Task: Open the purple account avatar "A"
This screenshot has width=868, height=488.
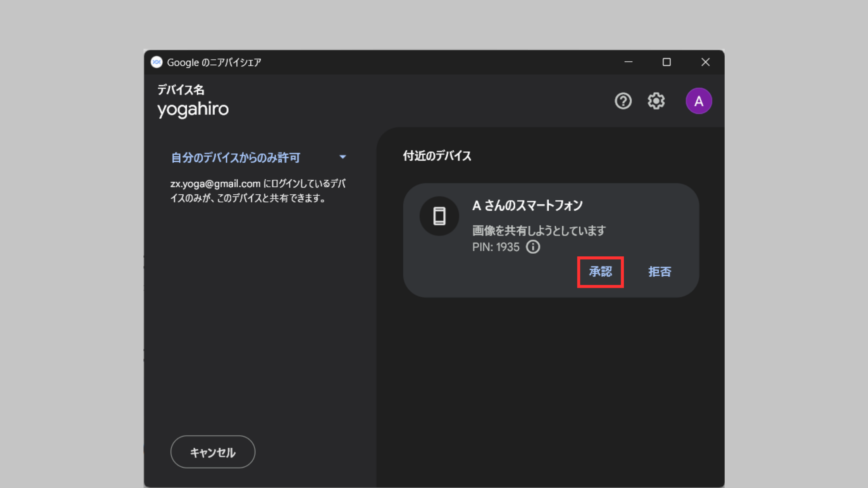Action: pyautogui.click(x=698, y=101)
